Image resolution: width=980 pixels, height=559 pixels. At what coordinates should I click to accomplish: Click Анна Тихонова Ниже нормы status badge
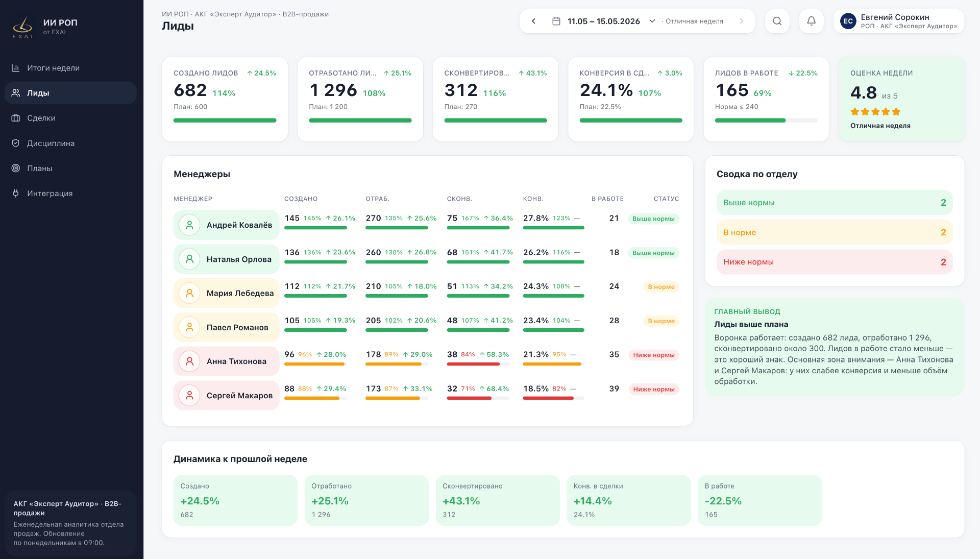(x=654, y=355)
